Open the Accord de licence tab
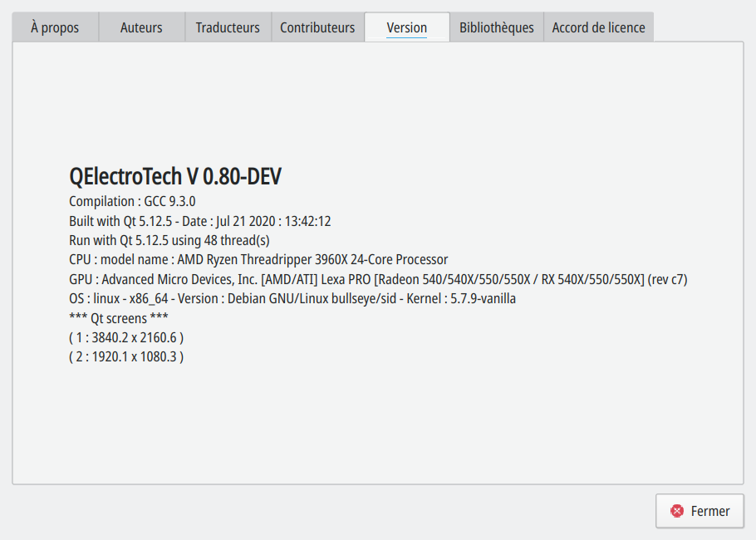Screen dimensions: 756x540 [598, 27]
